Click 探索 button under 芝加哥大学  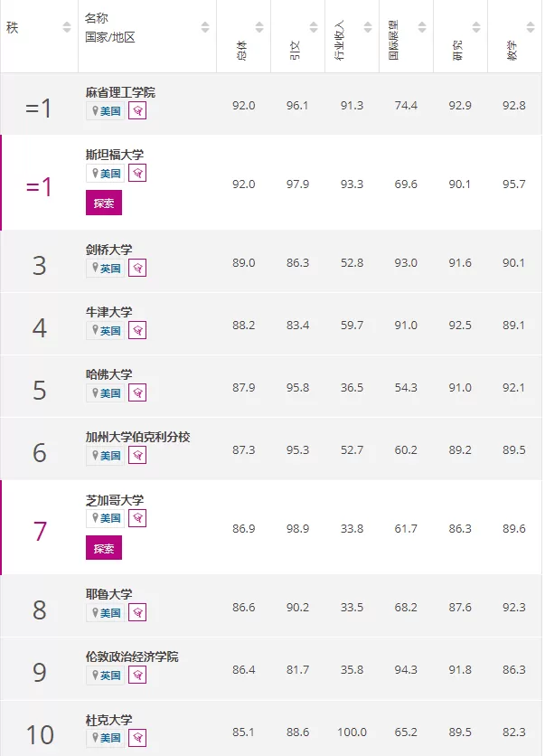pos(104,548)
